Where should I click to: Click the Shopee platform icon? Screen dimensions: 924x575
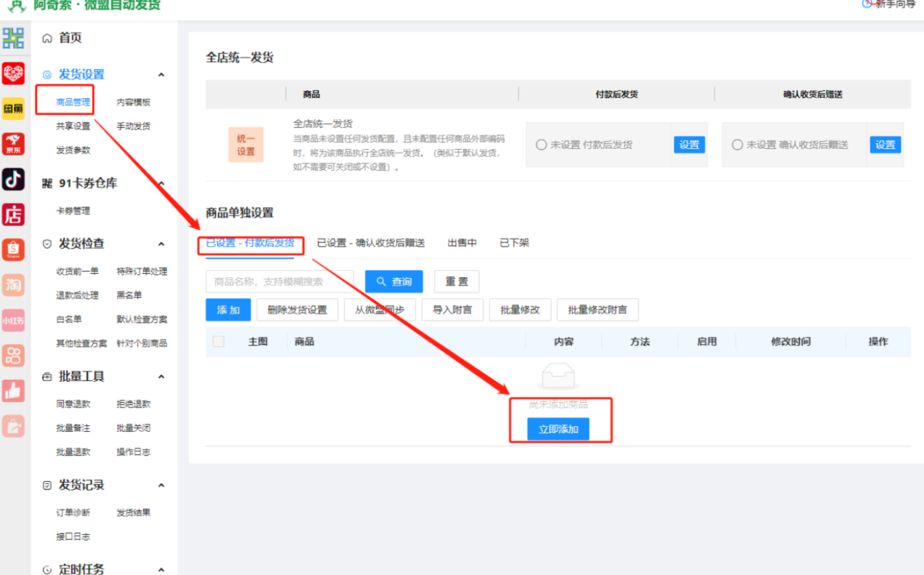pos(14,249)
